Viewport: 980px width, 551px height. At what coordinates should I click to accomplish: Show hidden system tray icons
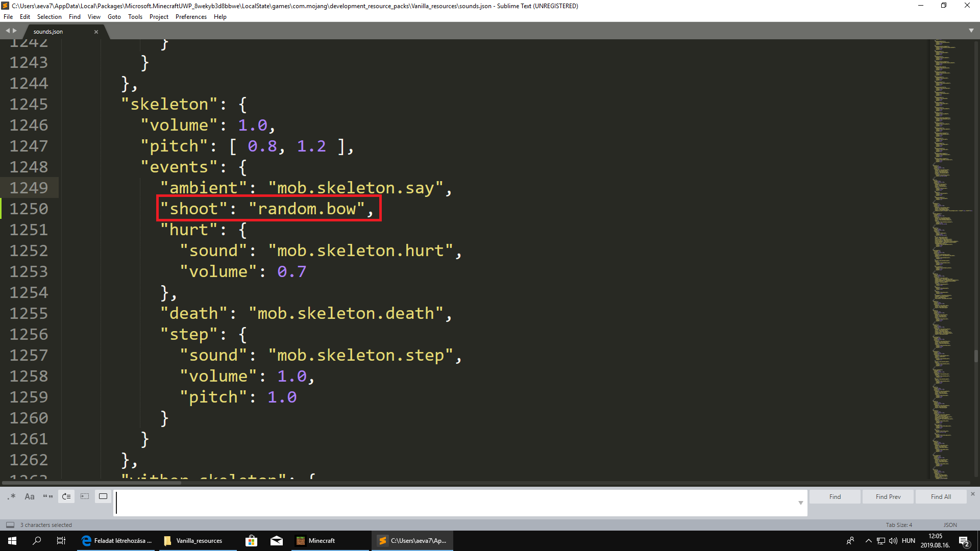click(x=868, y=541)
